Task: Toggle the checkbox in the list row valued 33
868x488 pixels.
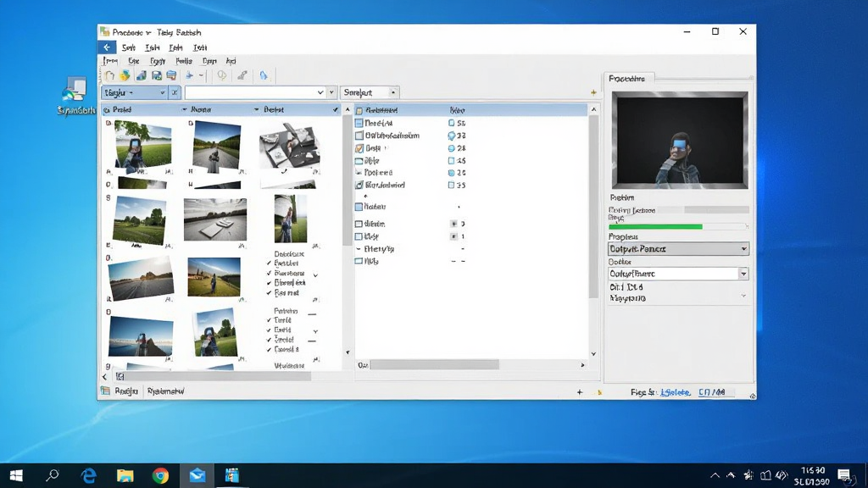Action: 359,136
